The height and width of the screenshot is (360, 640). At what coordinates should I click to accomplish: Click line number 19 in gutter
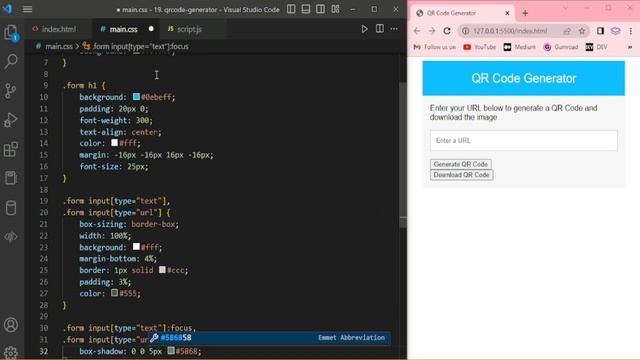point(43,201)
